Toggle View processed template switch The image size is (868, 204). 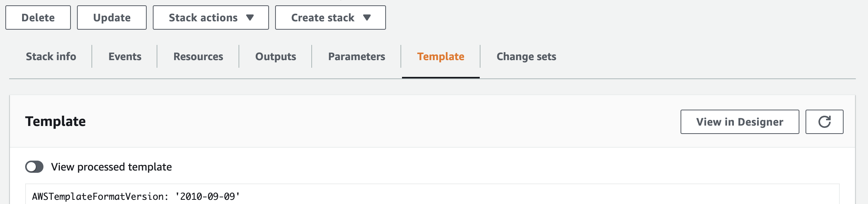coord(34,167)
